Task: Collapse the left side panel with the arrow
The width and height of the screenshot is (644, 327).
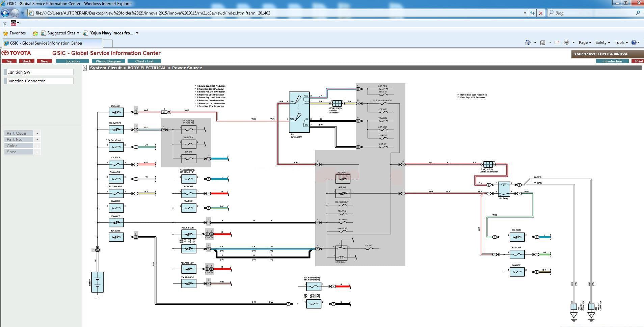Action: [85, 68]
